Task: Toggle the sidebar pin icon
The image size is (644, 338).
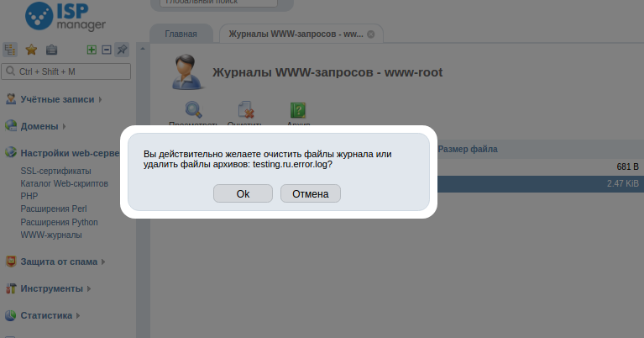Action: coord(122,50)
